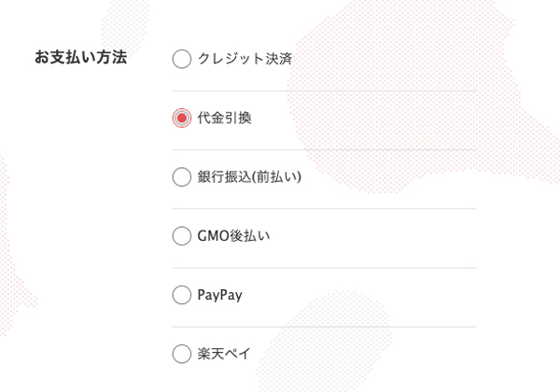Click the 銀行振込(前払い) label text

click(x=249, y=177)
